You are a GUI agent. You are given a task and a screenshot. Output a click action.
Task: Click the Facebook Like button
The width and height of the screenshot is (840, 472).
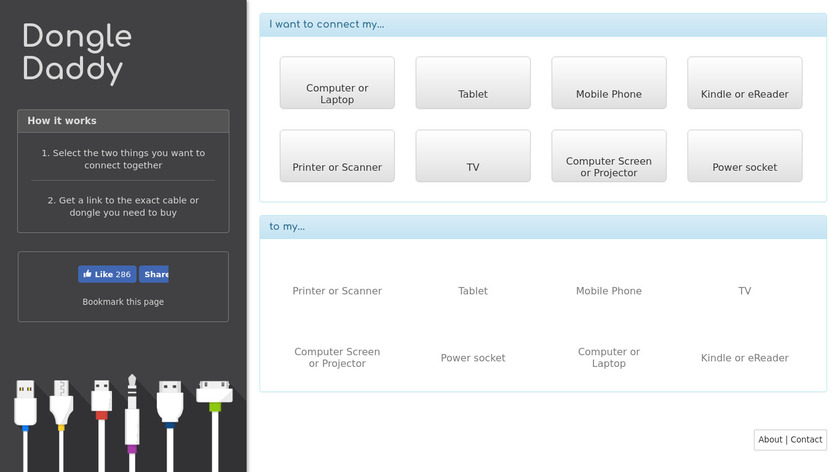(x=107, y=274)
